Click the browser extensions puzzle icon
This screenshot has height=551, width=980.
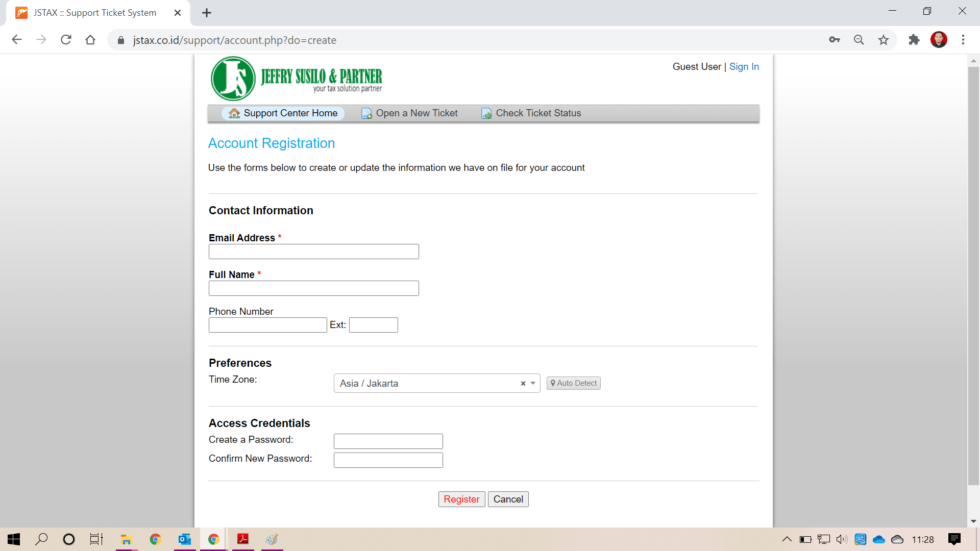pos(913,40)
